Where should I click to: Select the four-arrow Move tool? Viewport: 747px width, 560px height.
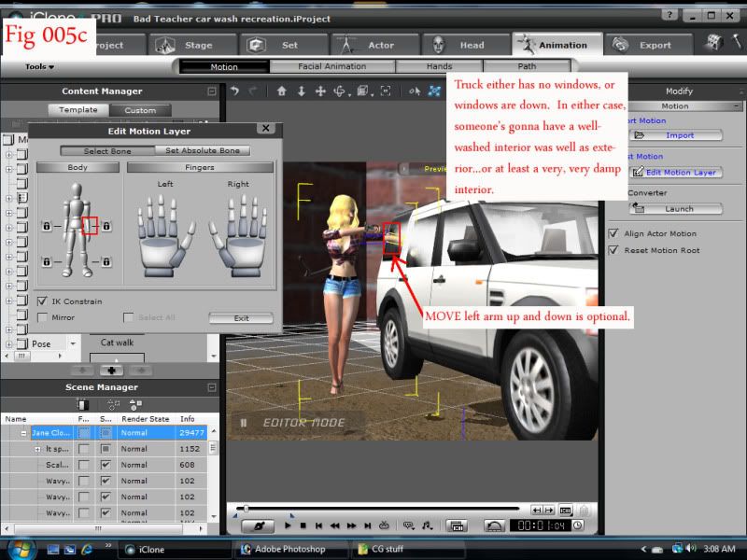pyautogui.click(x=320, y=91)
